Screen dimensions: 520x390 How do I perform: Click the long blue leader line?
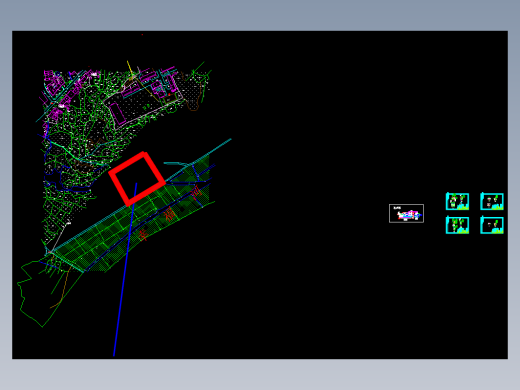coord(125,269)
